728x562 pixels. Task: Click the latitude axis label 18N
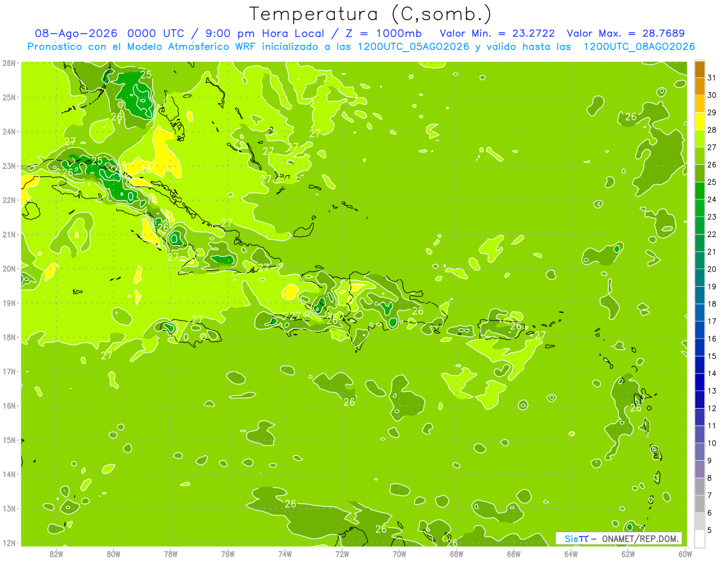[x=8, y=337]
